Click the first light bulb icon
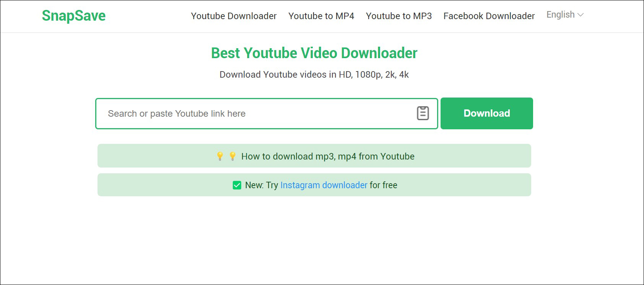Screen dimensions: 644x285 220,156
